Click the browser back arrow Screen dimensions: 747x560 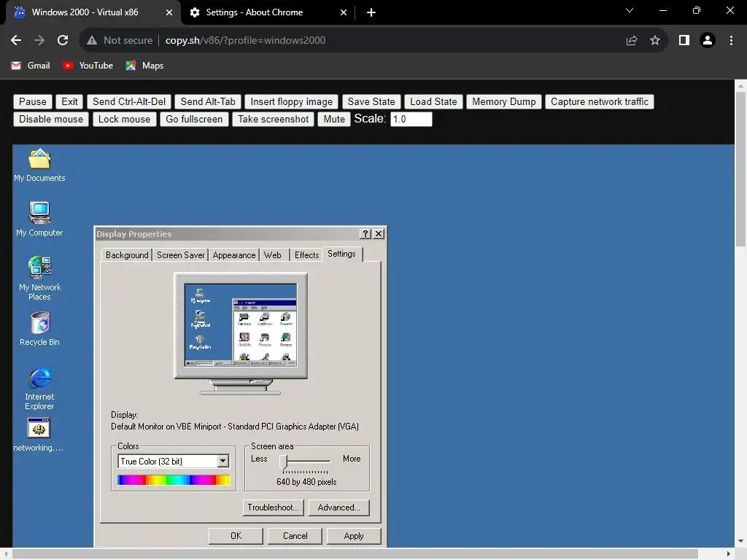(16, 41)
